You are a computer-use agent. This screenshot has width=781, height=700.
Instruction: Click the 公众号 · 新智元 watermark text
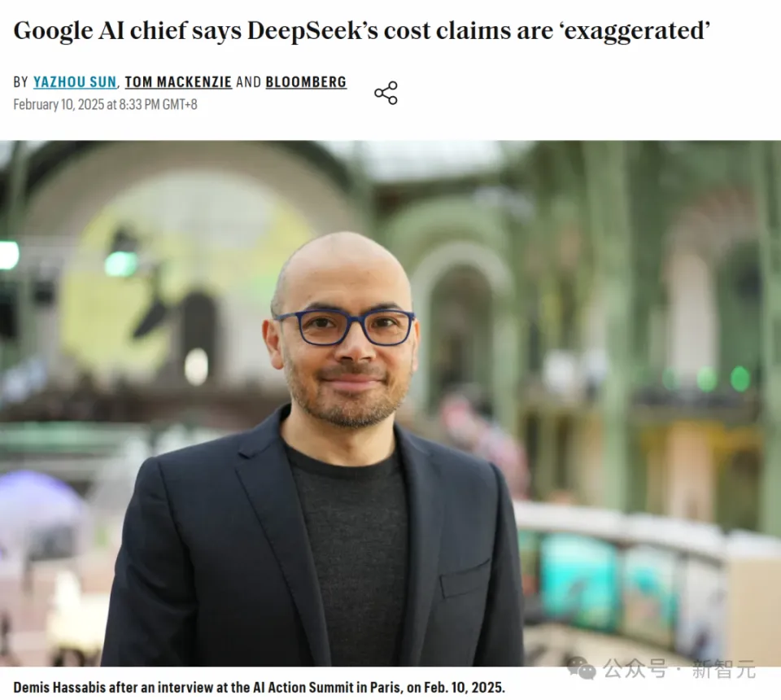pos(679,669)
